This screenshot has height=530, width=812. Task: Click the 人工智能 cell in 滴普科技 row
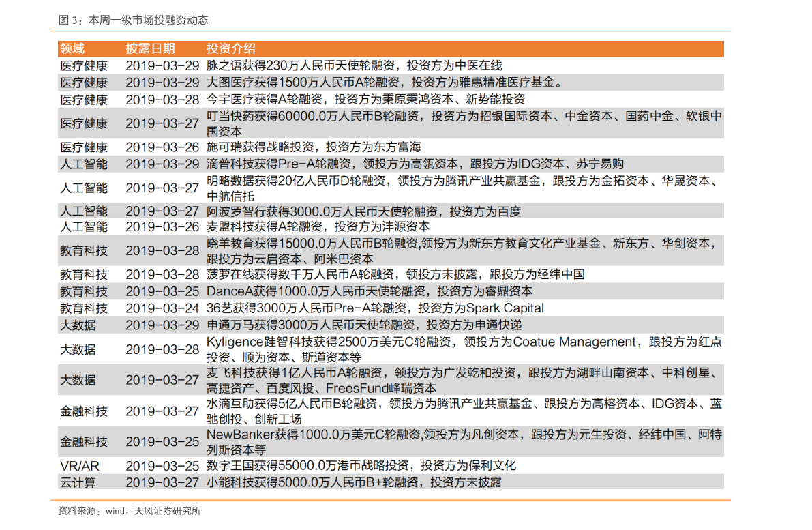(84, 164)
